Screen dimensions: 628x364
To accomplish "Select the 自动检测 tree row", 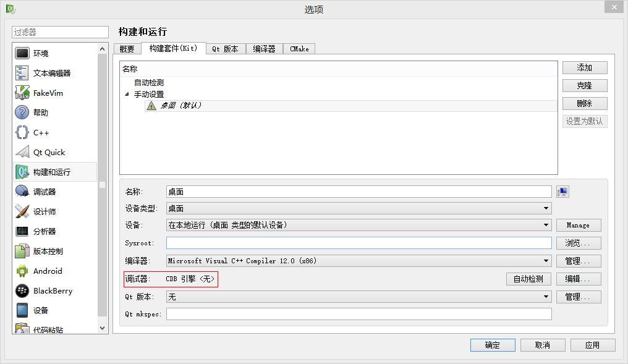I will (x=149, y=82).
